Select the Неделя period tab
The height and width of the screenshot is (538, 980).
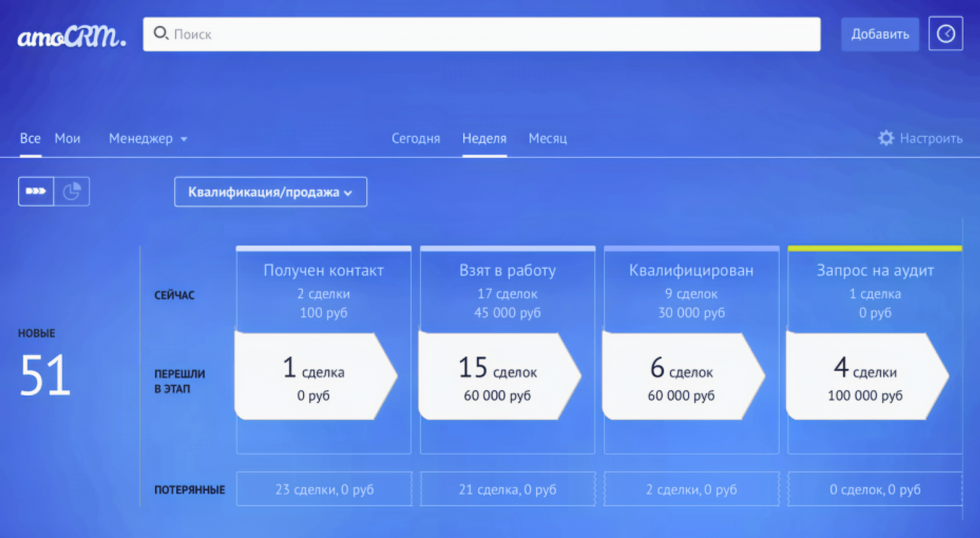484,139
